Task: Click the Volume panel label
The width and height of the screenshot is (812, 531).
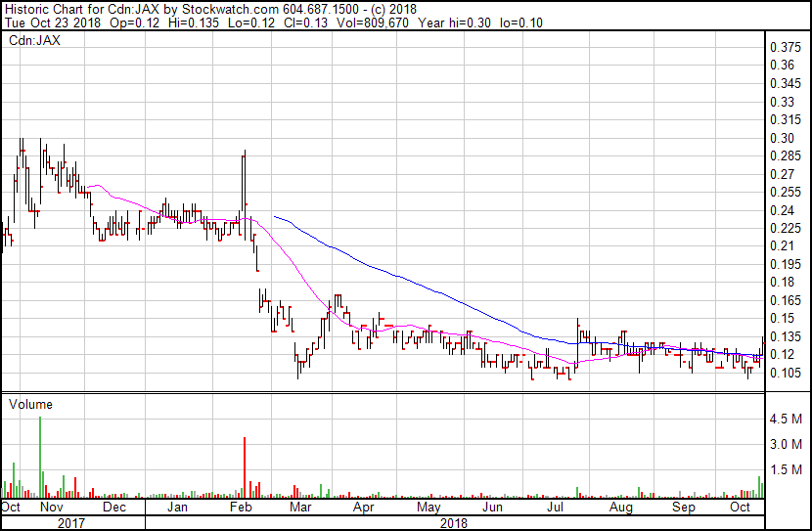Action: [30, 404]
